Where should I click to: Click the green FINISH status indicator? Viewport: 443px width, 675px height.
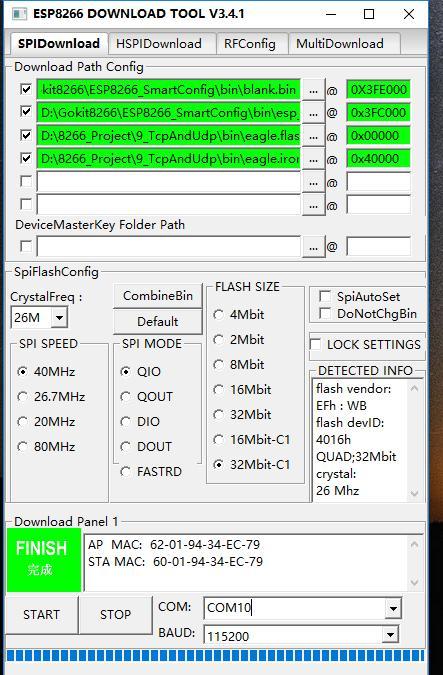pos(43,560)
